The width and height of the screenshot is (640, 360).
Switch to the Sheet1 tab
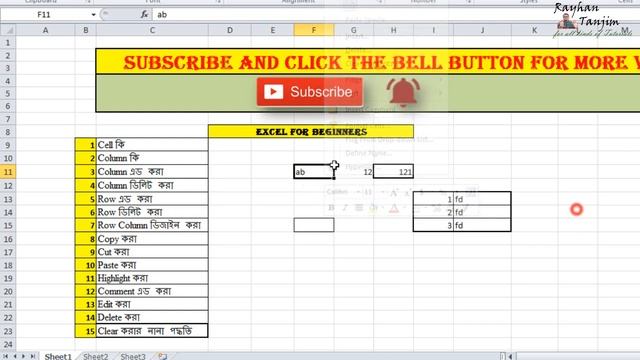click(x=58, y=356)
